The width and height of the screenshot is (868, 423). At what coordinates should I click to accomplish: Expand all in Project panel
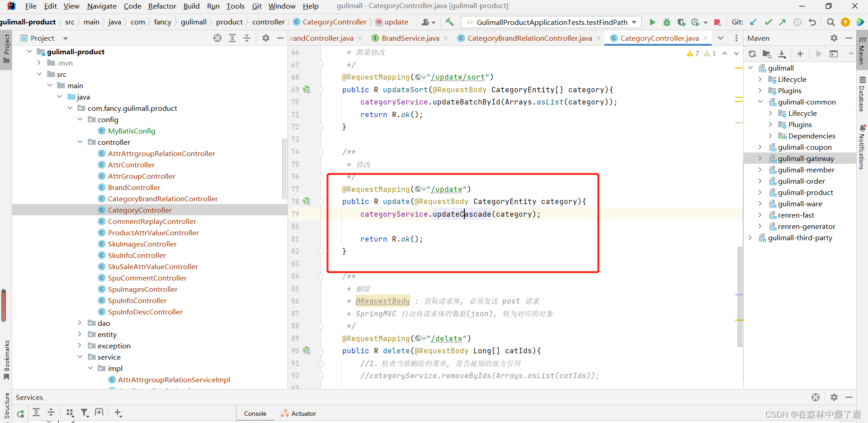(x=232, y=38)
